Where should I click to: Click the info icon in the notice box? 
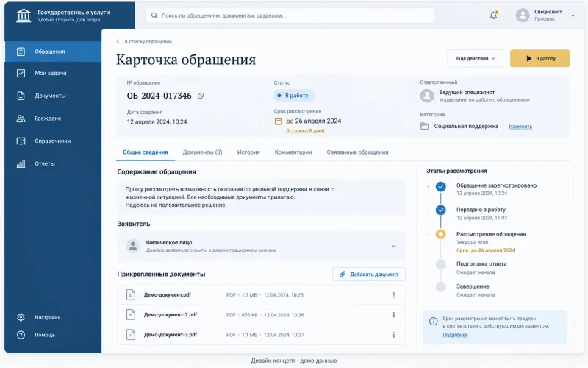(433, 322)
